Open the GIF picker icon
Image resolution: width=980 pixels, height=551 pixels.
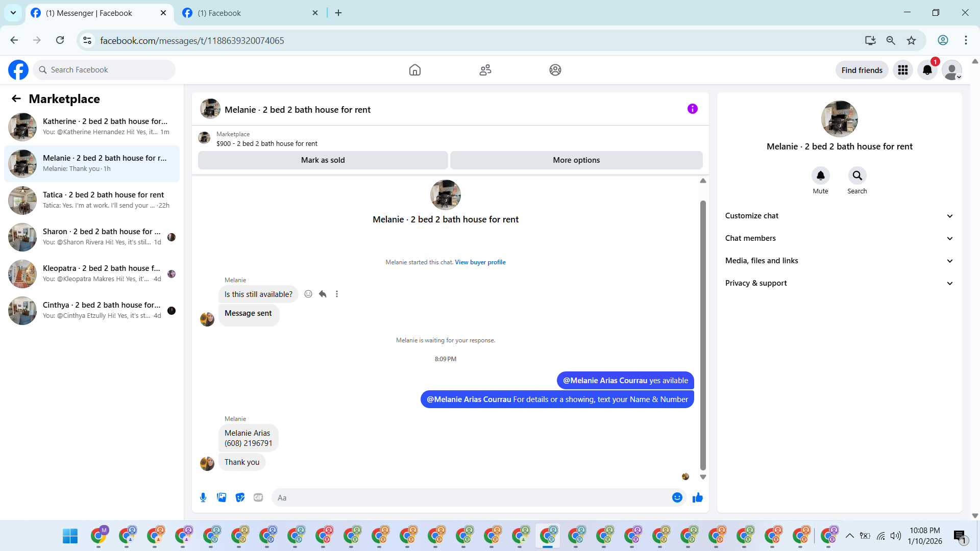click(x=258, y=497)
